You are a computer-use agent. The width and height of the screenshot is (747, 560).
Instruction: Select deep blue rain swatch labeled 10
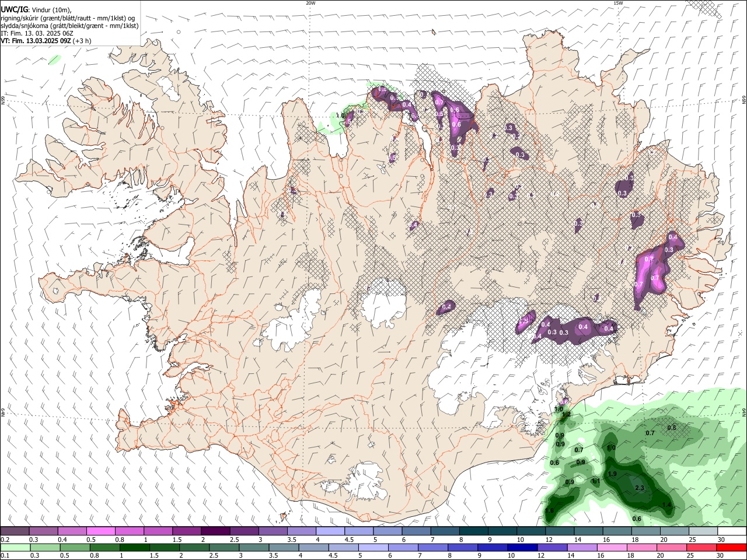click(x=521, y=547)
